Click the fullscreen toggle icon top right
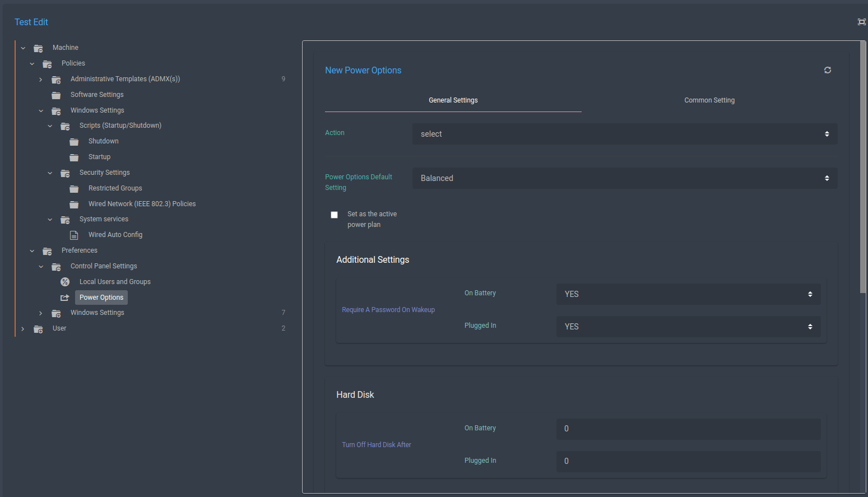 [861, 22]
